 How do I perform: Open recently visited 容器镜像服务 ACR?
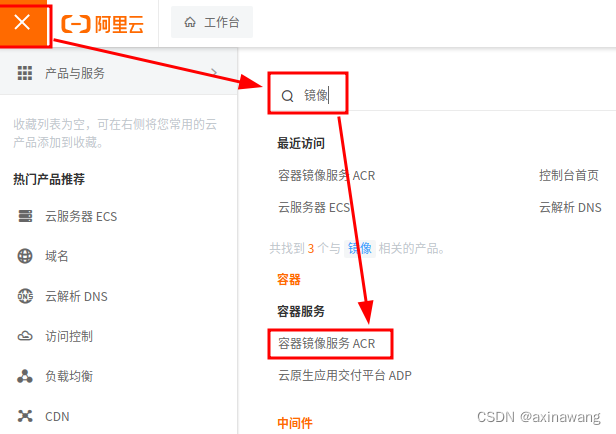point(326,175)
